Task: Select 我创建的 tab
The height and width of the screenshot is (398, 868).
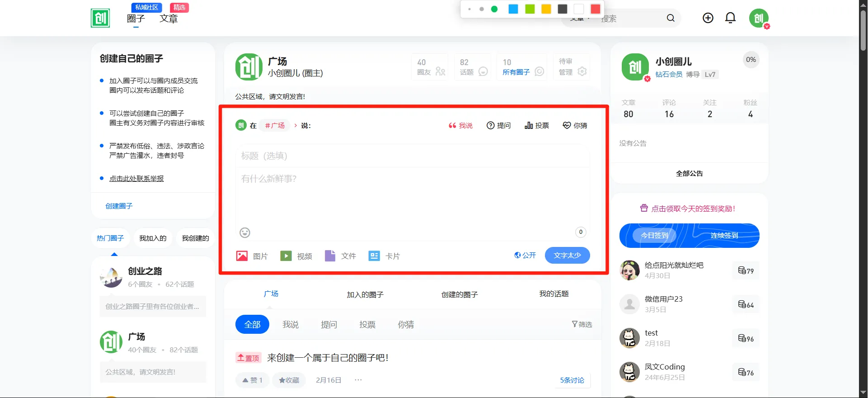Action: click(195, 238)
